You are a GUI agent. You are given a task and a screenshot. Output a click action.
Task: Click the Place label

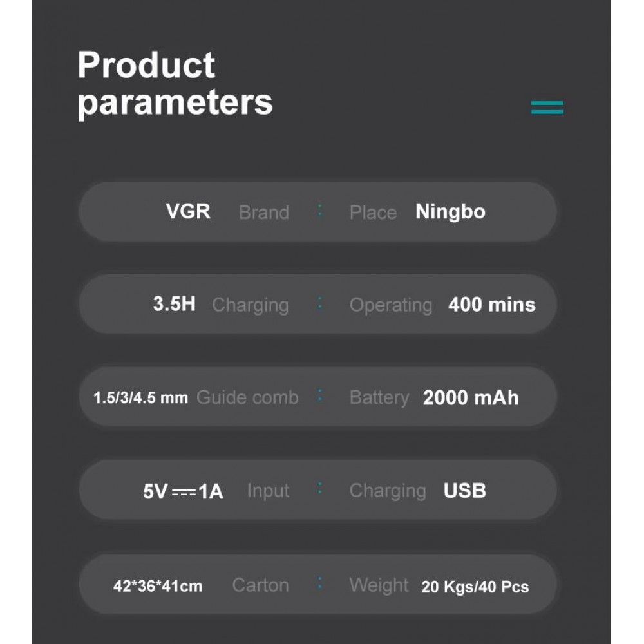[x=373, y=213]
